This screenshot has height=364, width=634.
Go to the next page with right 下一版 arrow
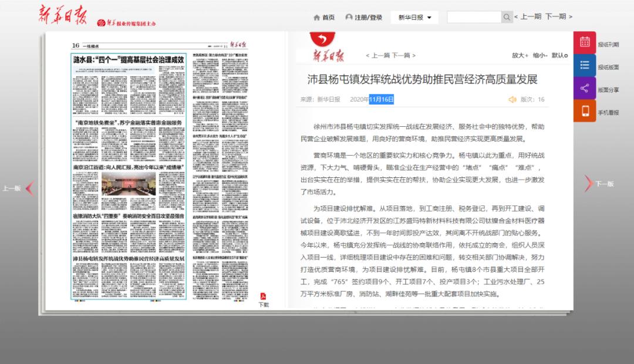588,184
